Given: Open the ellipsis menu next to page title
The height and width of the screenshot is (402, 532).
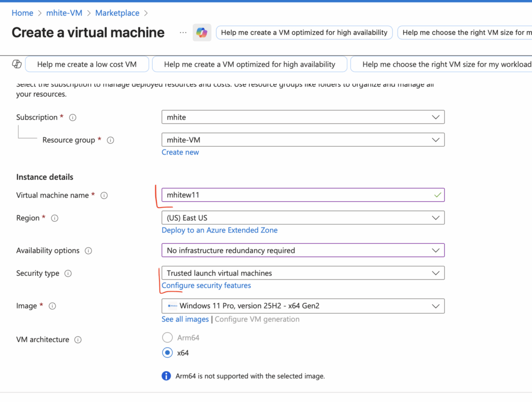Looking at the screenshot, I should click(x=183, y=33).
